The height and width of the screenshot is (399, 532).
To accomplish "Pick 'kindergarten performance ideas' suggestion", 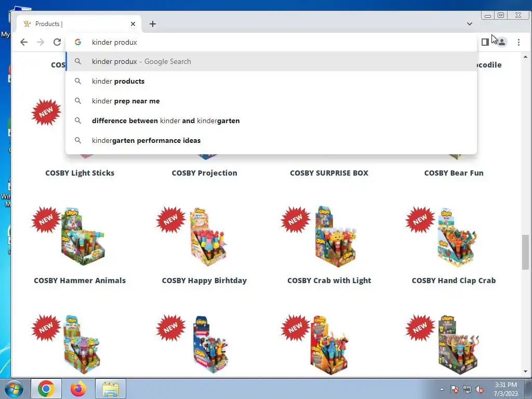I will click(271, 140).
